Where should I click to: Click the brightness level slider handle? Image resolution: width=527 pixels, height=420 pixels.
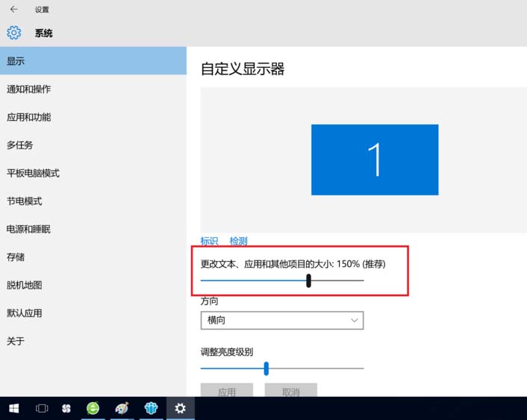(x=266, y=369)
